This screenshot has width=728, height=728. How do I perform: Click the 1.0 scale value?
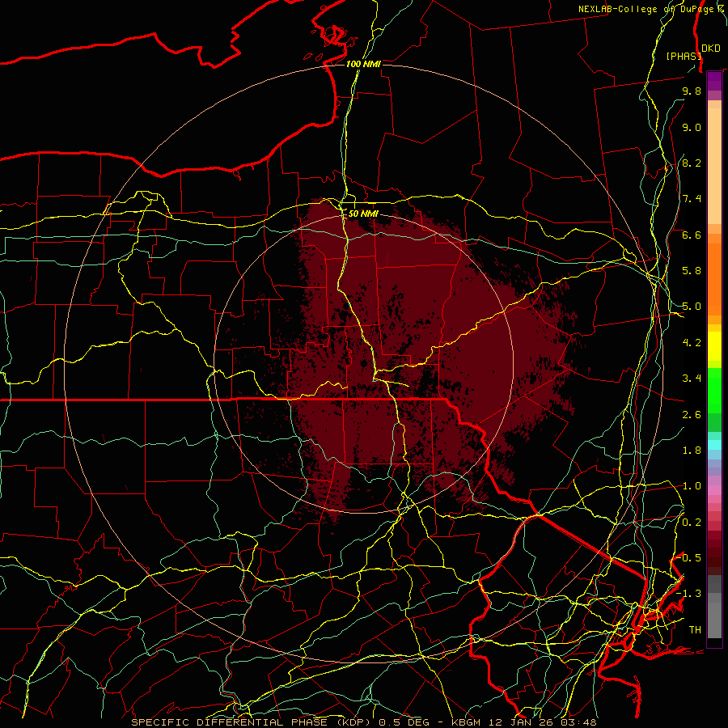(x=692, y=486)
